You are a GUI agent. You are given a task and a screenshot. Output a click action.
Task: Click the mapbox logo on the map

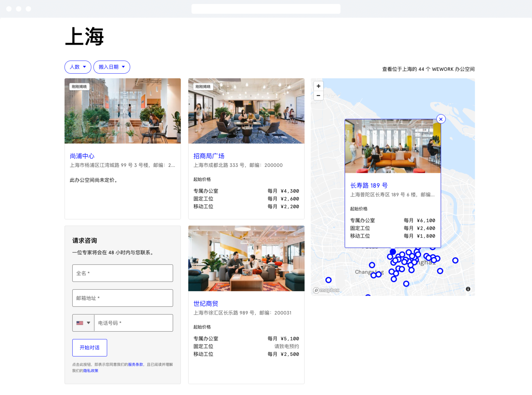click(326, 290)
